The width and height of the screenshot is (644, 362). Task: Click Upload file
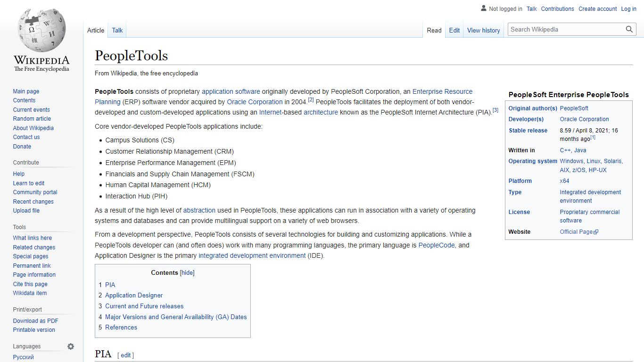click(26, 211)
